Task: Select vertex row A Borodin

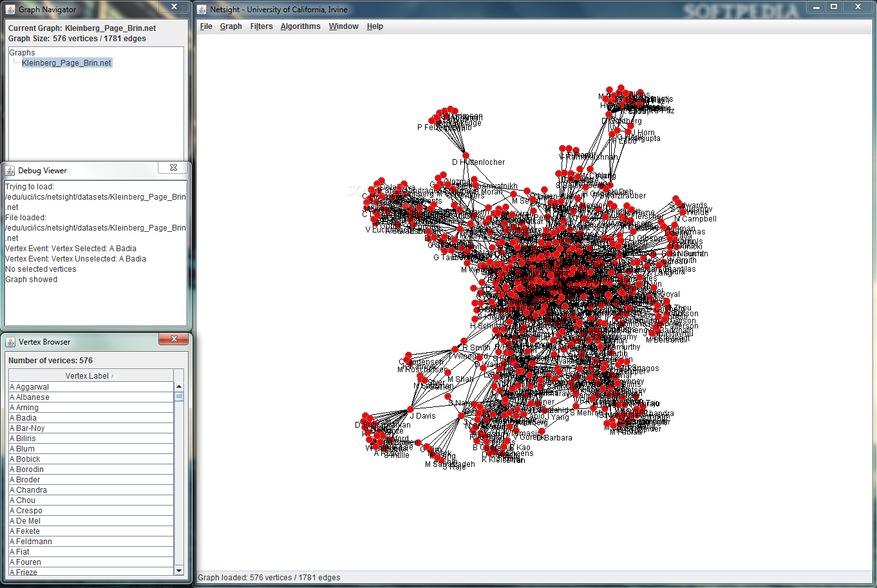Action: [91, 469]
